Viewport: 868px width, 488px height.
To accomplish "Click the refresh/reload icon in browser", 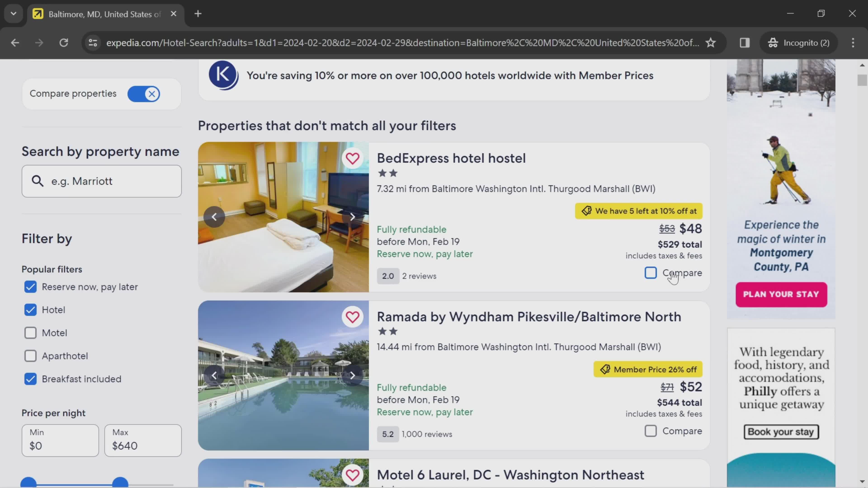I will (x=64, y=42).
